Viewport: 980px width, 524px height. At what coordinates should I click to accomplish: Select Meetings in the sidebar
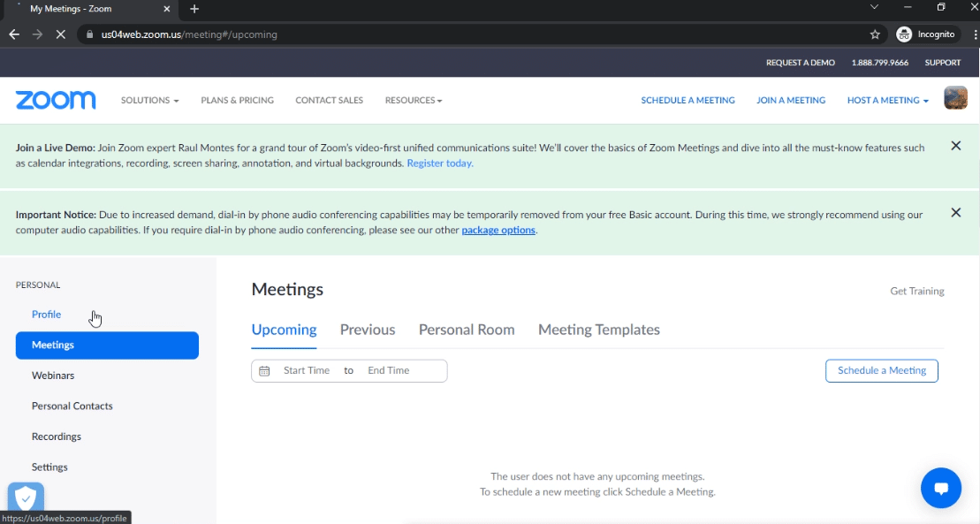(x=107, y=346)
